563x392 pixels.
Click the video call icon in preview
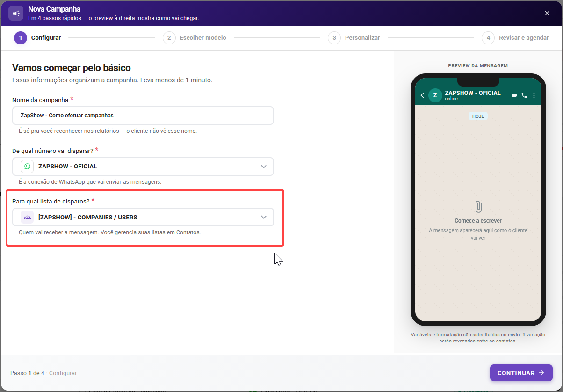point(514,95)
